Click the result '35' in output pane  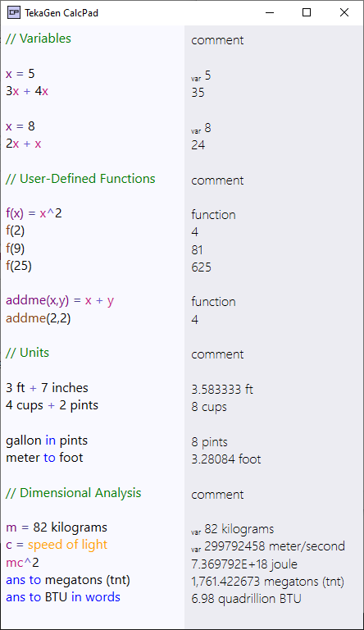click(198, 93)
